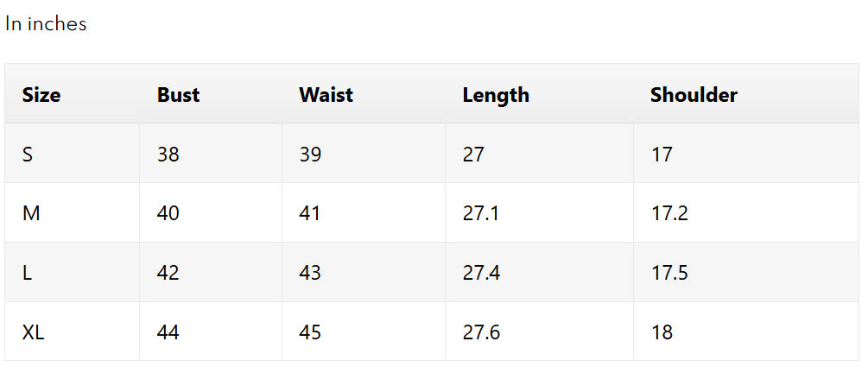Select shoulder value 17.2
The image size is (868, 373).
pyautogui.click(x=669, y=213)
